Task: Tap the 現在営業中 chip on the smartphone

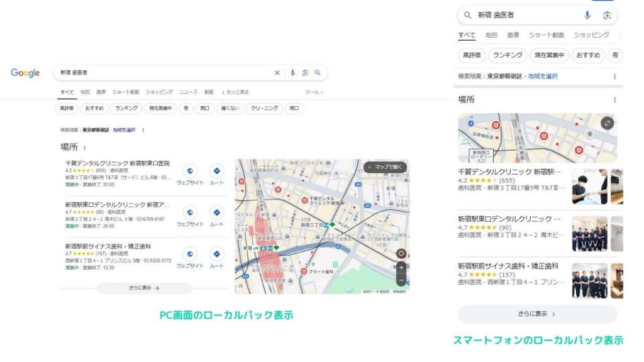Action: pos(549,55)
